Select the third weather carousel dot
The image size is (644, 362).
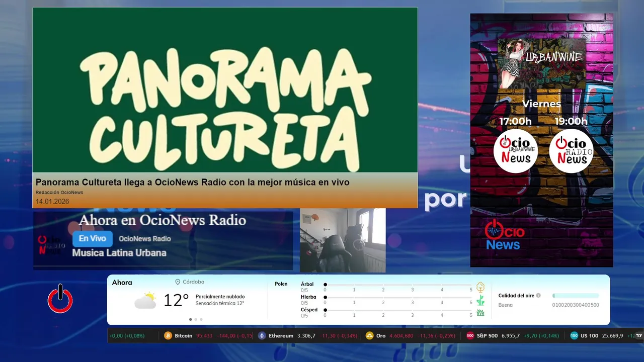click(201, 319)
